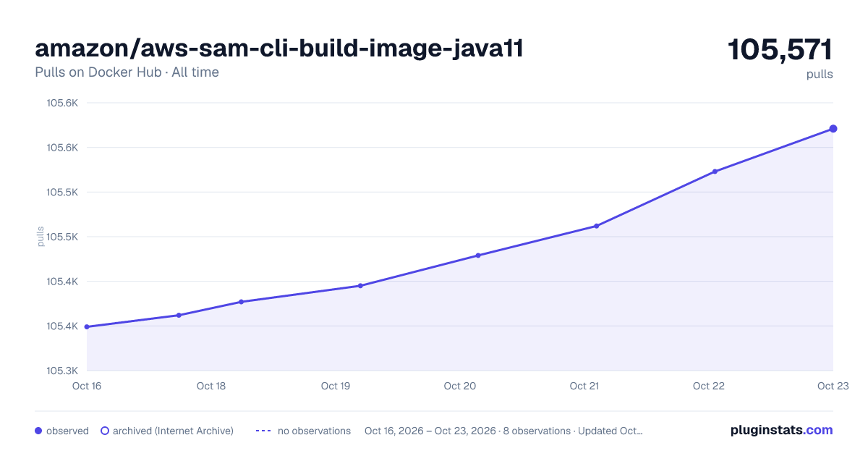
Task: Select the 'observed' legend label
Action: (67, 431)
